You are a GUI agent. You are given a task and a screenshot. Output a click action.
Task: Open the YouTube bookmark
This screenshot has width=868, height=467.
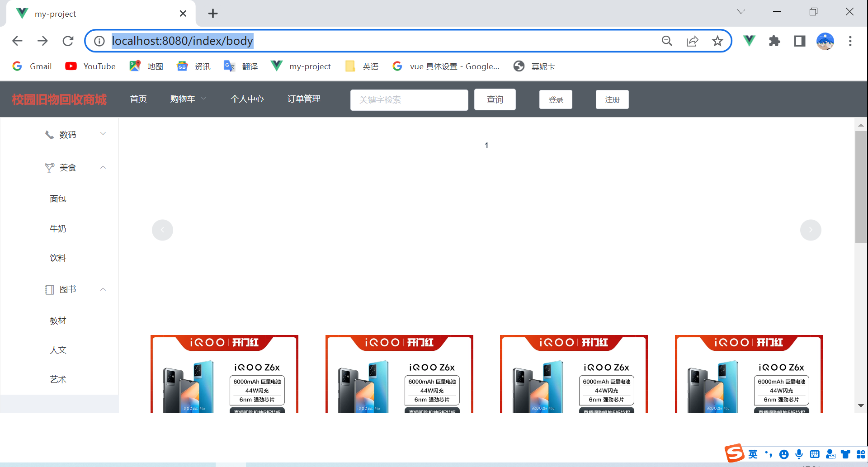(90, 66)
